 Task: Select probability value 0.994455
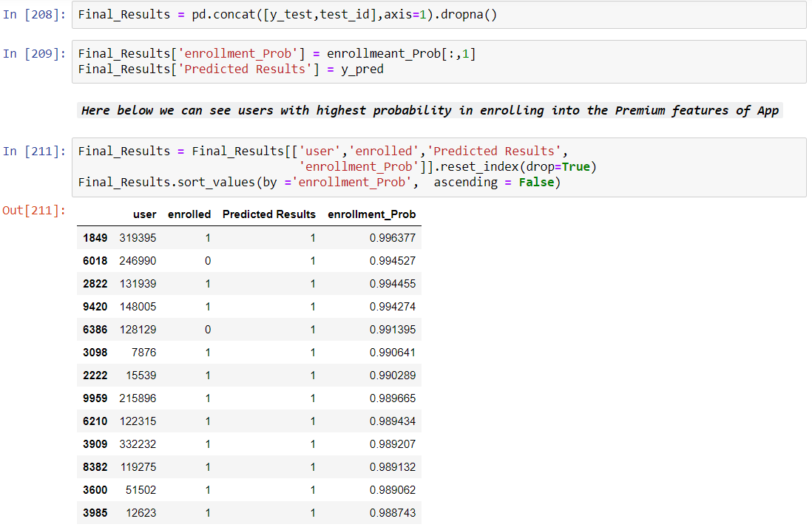[393, 284]
